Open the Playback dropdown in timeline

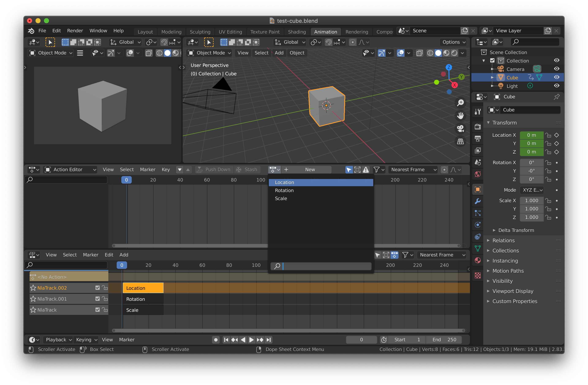coord(58,340)
